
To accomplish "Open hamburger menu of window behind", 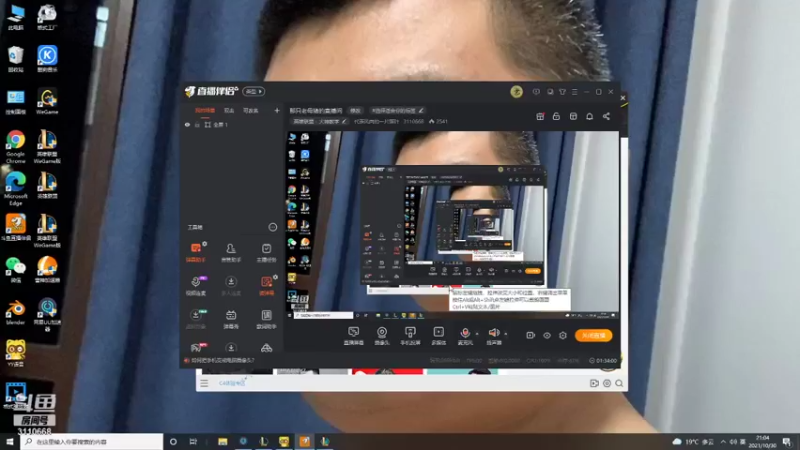I will pos(204,383).
